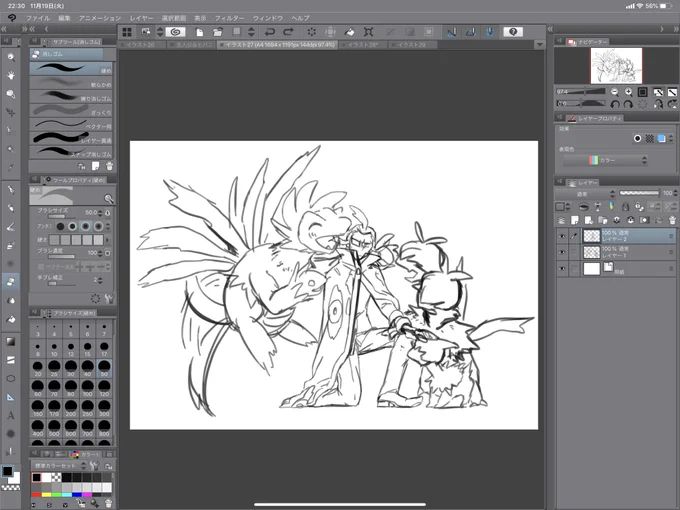
Task: Toggle the border effect circle in Layer Property
Action: point(638,138)
